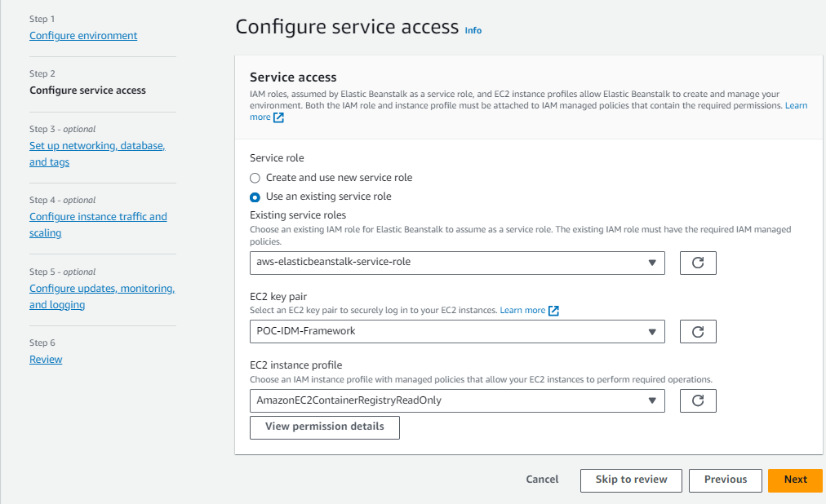Click View permission details button
This screenshot has height=504, width=826.
click(325, 427)
